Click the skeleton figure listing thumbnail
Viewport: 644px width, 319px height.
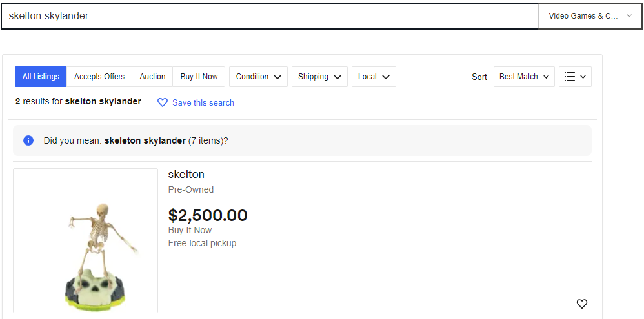pos(85,240)
